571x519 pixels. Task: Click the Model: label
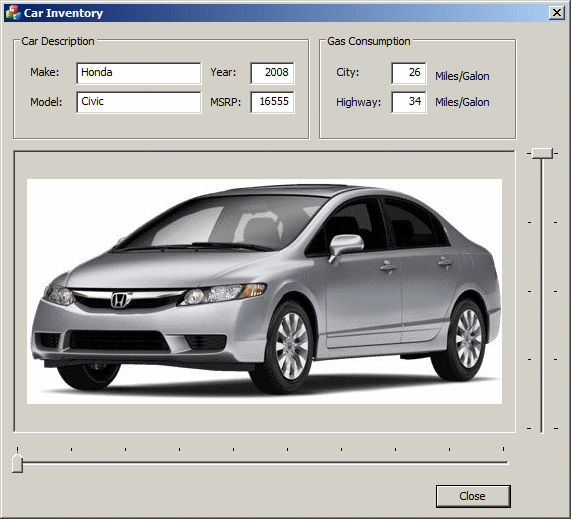(x=46, y=102)
